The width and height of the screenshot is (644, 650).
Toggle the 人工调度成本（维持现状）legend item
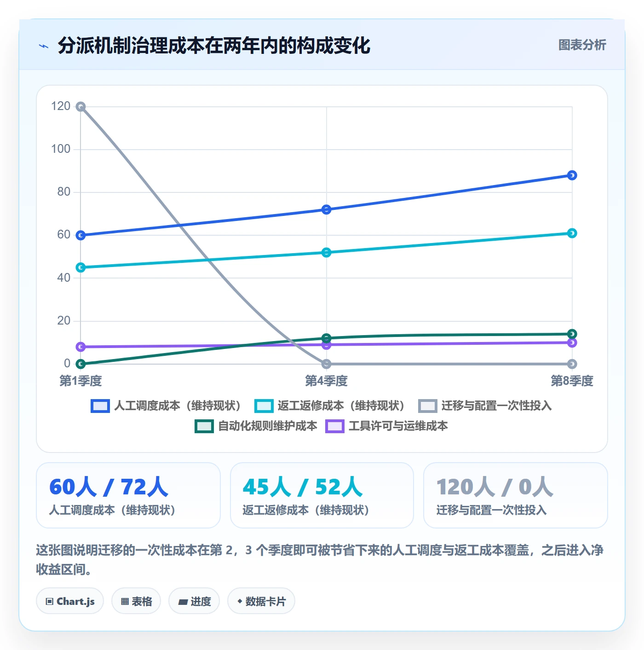click(166, 406)
